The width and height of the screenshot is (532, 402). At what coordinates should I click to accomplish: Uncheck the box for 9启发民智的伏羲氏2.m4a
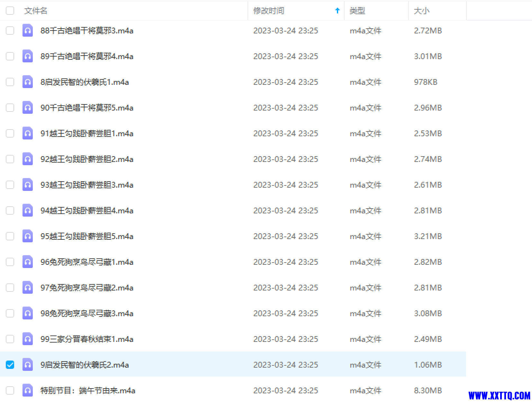10,365
